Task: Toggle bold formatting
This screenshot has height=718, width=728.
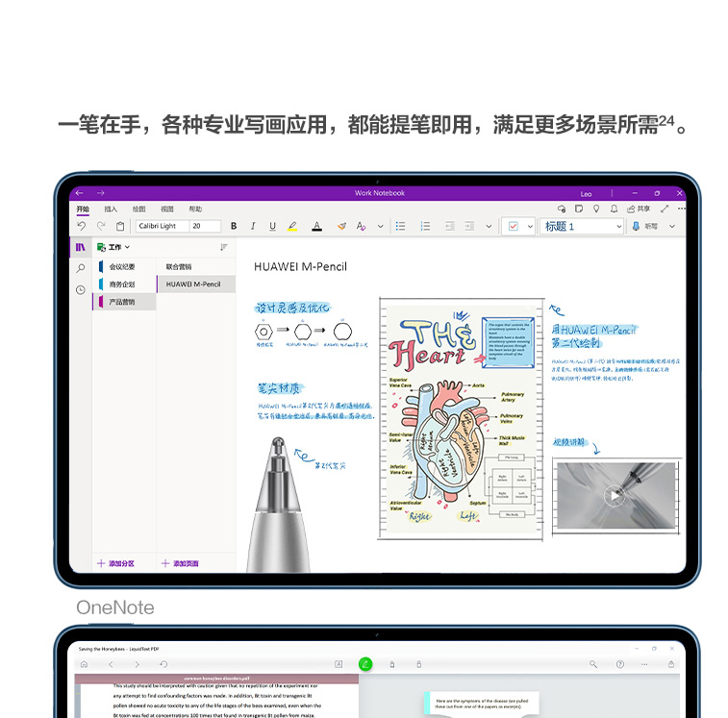Action: [234, 226]
